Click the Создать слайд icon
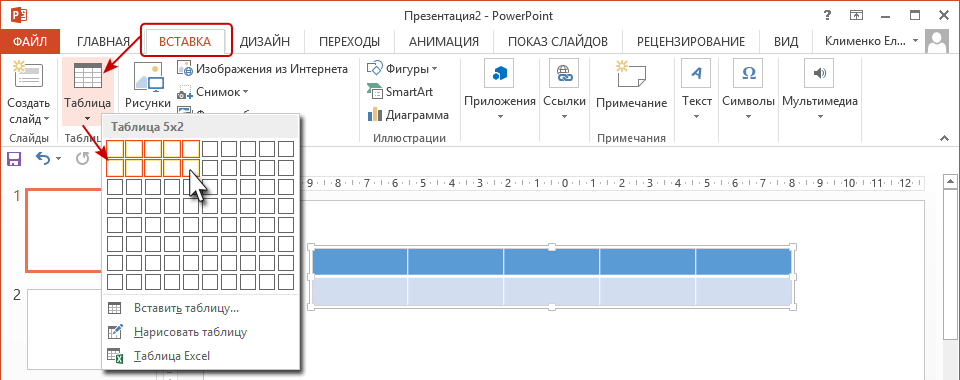 tap(28, 76)
